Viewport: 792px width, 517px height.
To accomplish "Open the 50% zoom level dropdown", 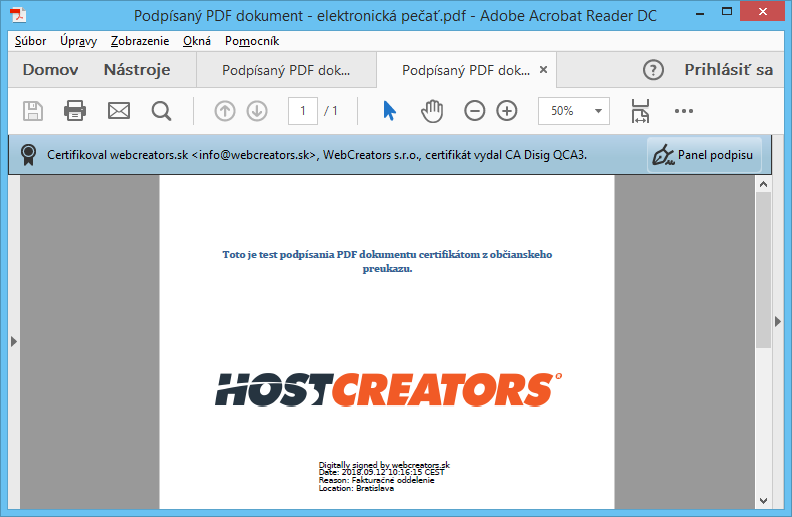I will pyautogui.click(x=598, y=111).
